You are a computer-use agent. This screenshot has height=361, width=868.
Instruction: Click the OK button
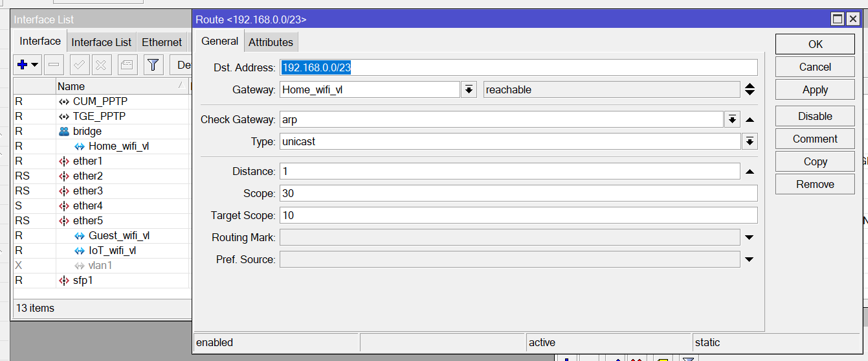(x=815, y=44)
